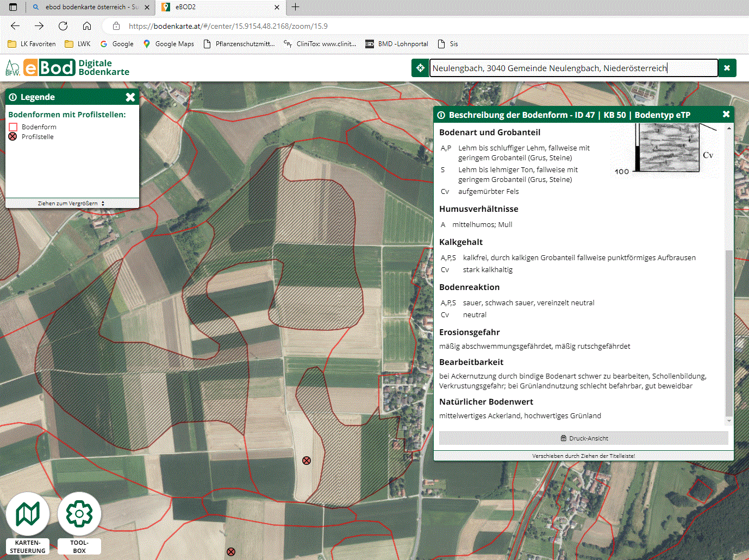This screenshot has height=560, width=749.
Task: Close the Beschreibung der Bodenform panel
Action: [x=726, y=115]
